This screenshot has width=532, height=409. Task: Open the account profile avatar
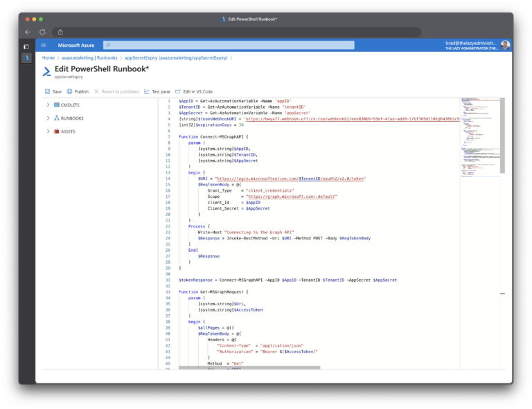[505, 45]
